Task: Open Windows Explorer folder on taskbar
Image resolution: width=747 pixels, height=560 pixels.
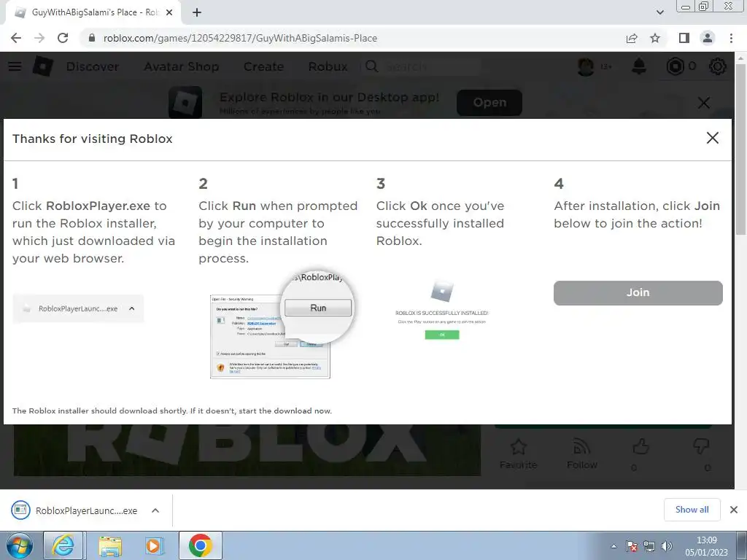Action: [x=109, y=545]
